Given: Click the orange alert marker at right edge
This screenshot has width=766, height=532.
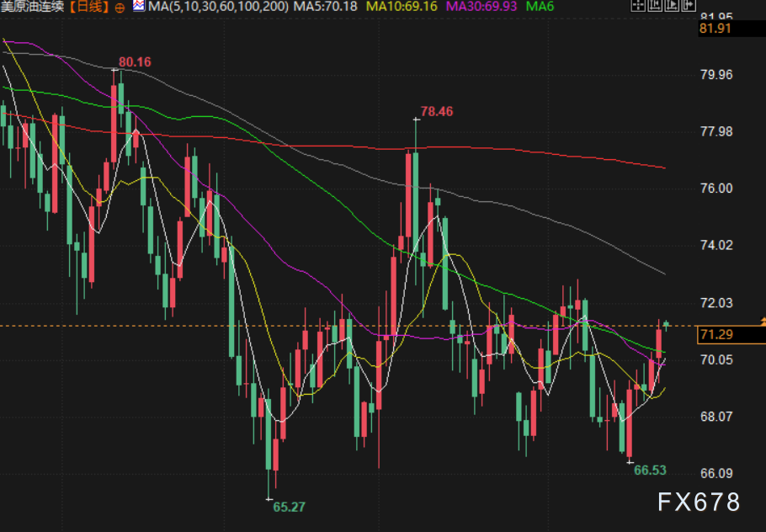Looking at the screenshot, I should [762, 322].
